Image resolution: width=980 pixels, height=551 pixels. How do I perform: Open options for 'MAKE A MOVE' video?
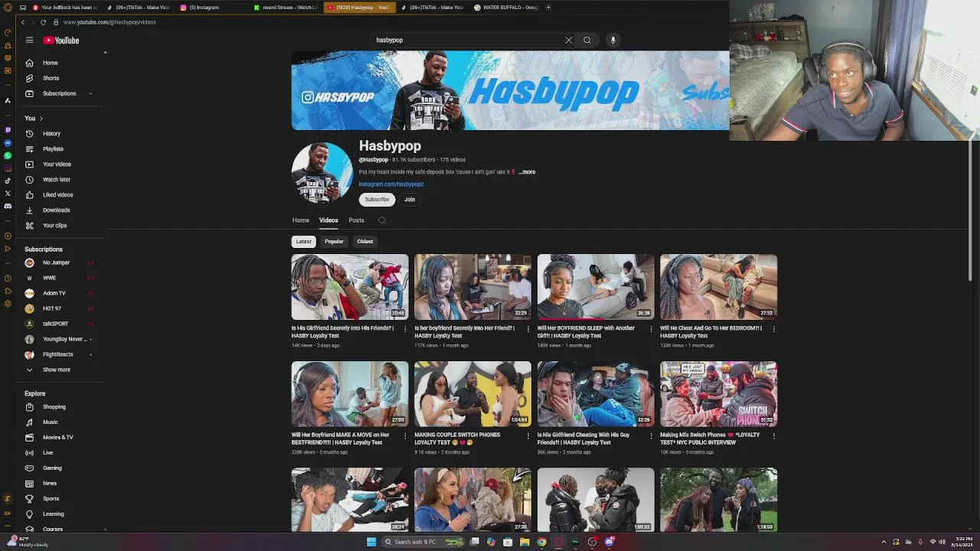coord(405,435)
